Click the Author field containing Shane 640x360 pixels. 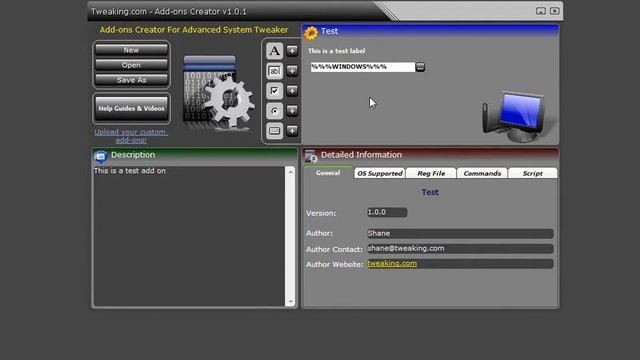(460, 233)
